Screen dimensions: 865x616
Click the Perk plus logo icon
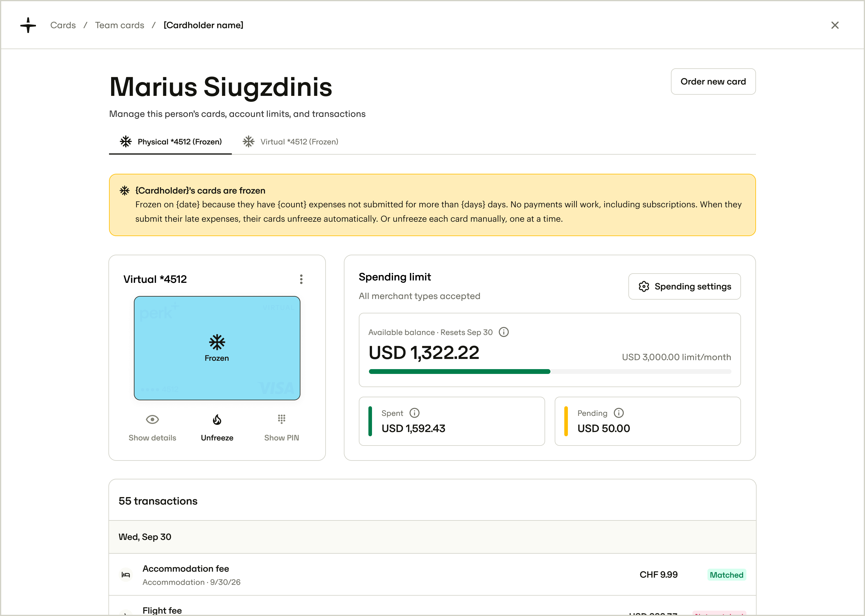[x=28, y=25]
